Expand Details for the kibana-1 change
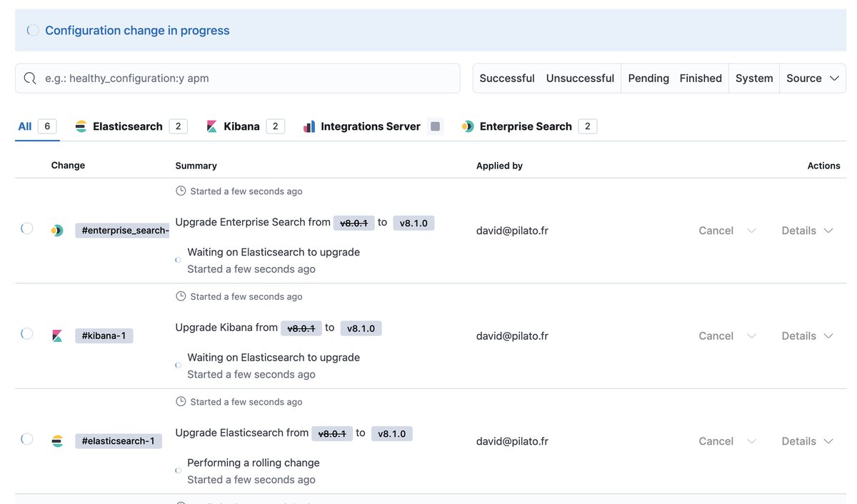 [808, 336]
